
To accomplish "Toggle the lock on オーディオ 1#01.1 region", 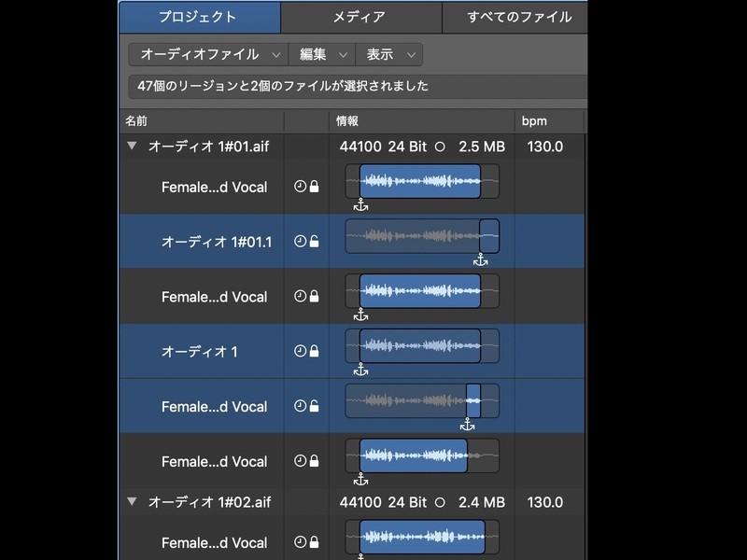I will (314, 242).
